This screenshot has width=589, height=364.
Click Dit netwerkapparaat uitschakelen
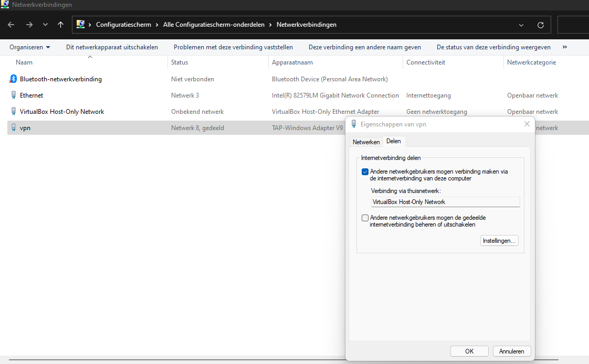(x=112, y=47)
